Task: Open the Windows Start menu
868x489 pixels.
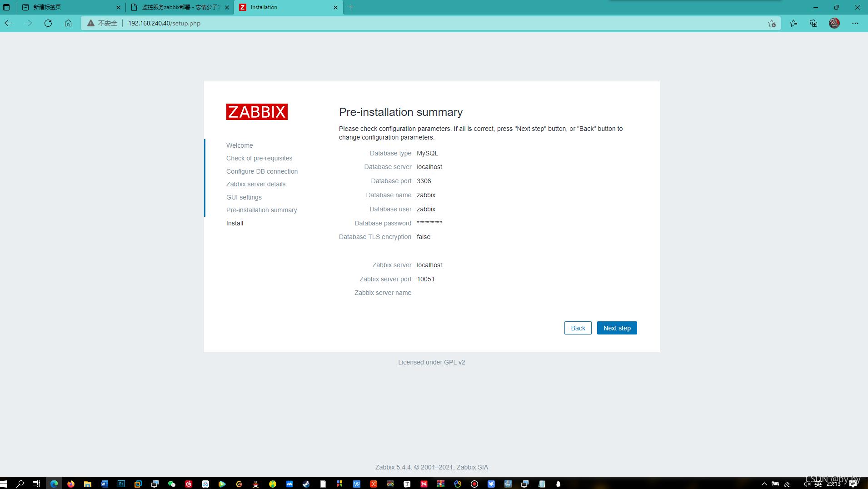Action: (4, 484)
